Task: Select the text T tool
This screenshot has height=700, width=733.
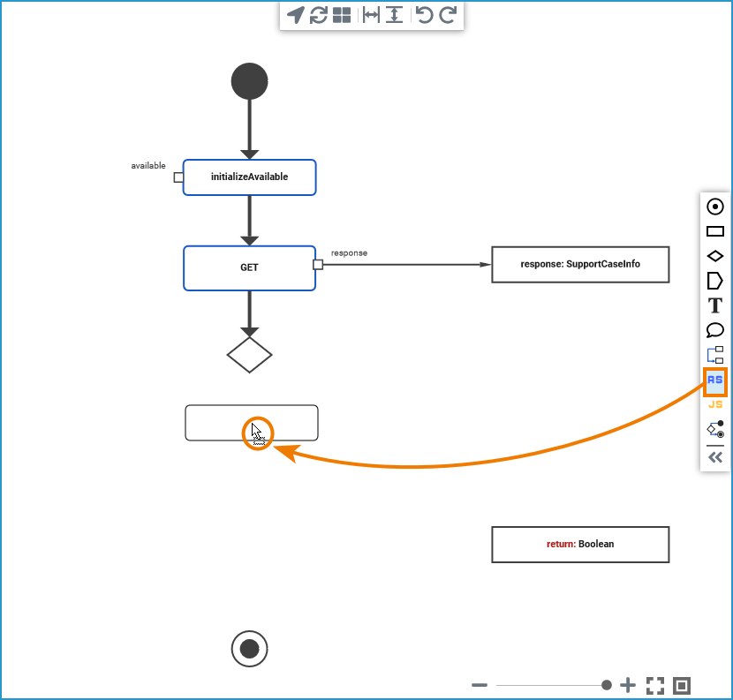Action: [714, 305]
